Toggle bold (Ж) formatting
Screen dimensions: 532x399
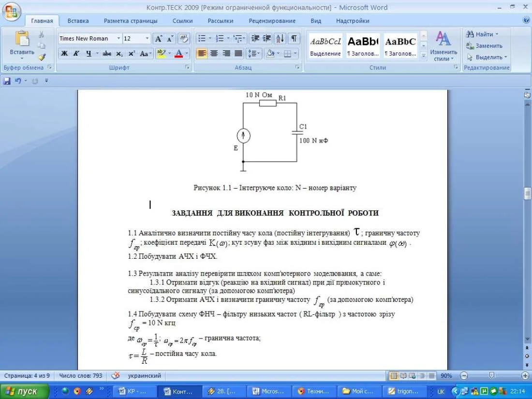click(x=64, y=54)
